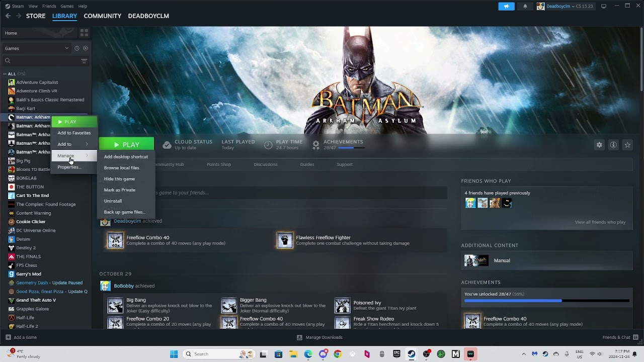Expand the Manage submenu
Image resolution: width=644 pixels, height=362 pixels.
click(x=74, y=156)
